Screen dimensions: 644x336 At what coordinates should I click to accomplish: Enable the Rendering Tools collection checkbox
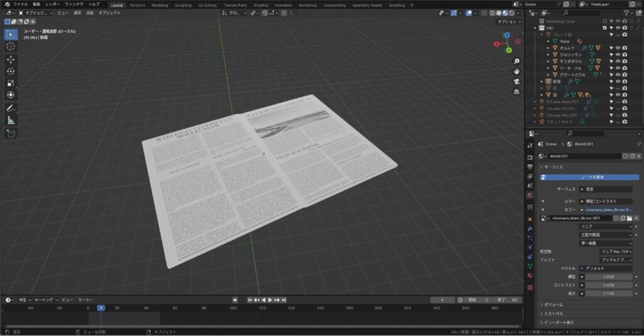click(x=604, y=21)
